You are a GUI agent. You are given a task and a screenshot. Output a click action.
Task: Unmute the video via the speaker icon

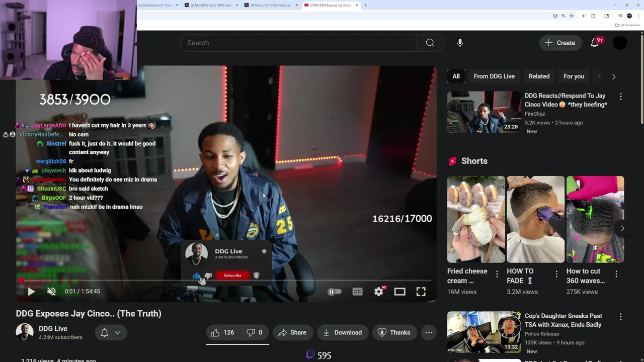pyautogui.click(x=51, y=291)
